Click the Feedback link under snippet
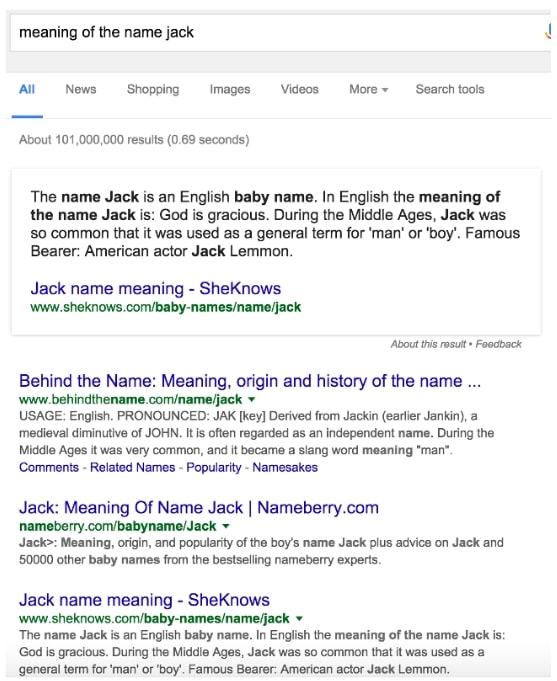The image size is (557, 681). tap(498, 344)
